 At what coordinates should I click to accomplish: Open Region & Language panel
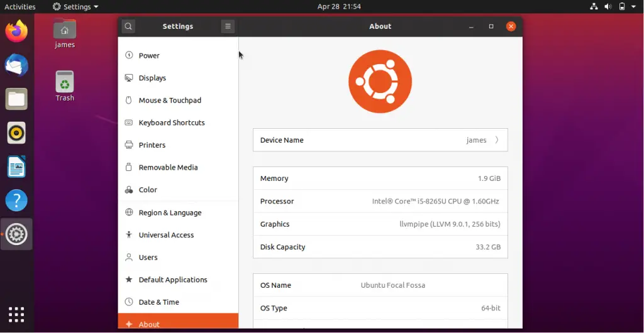[178, 212]
